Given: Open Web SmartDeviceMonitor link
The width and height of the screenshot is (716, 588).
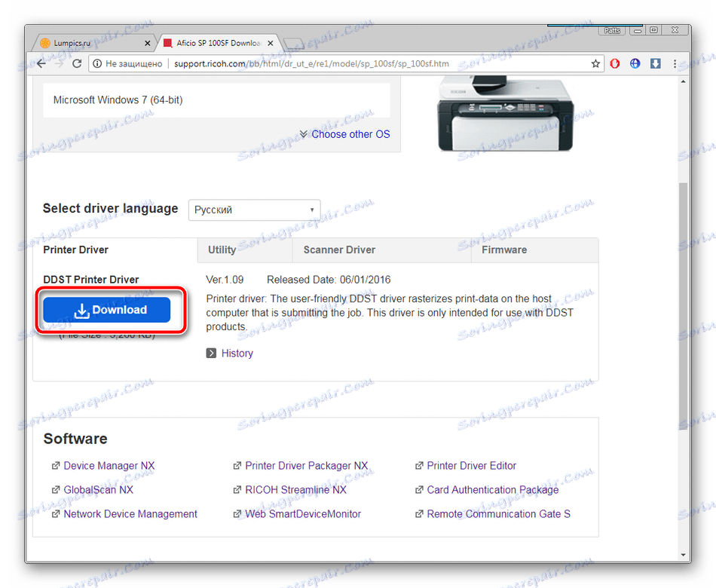Looking at the screenshot, I should click(x=303, y=514).
